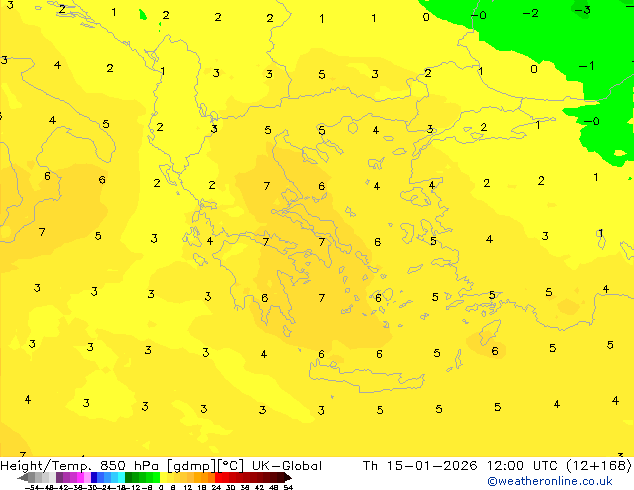Select the 'UK-Global' model label
Viewport: 634px width, 490px height.
point(287,466)
